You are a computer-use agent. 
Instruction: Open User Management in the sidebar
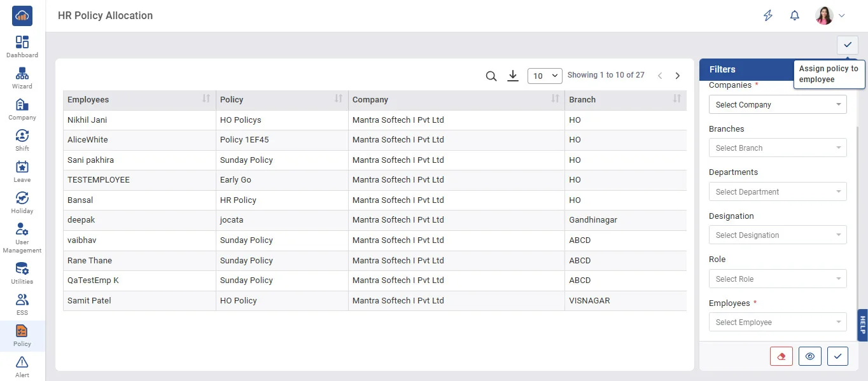tap(22, 237)
